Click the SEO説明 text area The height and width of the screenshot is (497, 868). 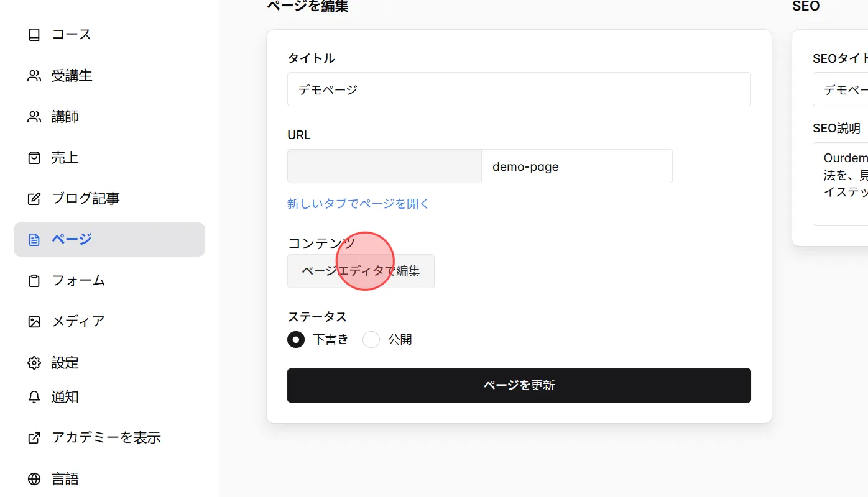coord(840,184)
